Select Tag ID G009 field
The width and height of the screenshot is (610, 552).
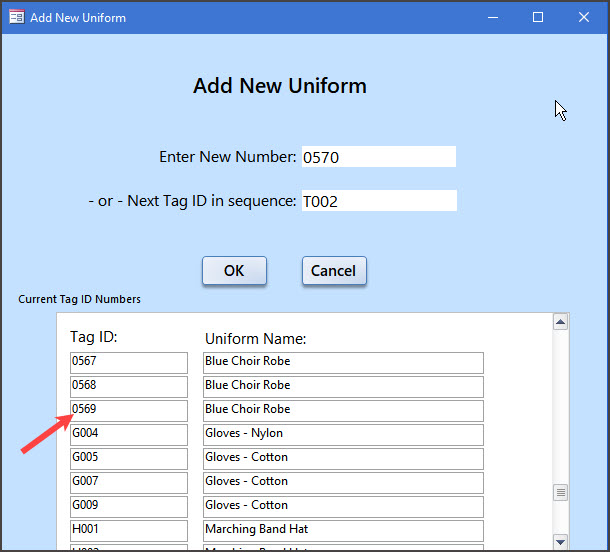[129, 506]
